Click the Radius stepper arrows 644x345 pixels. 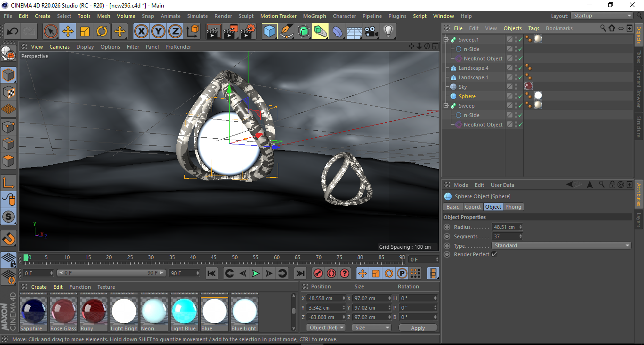click(520, 227)
